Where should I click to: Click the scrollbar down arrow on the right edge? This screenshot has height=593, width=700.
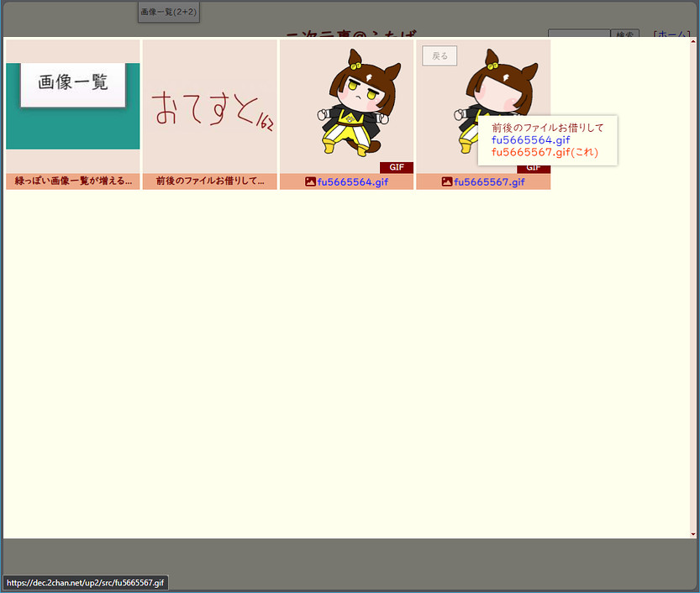point(693,533)
